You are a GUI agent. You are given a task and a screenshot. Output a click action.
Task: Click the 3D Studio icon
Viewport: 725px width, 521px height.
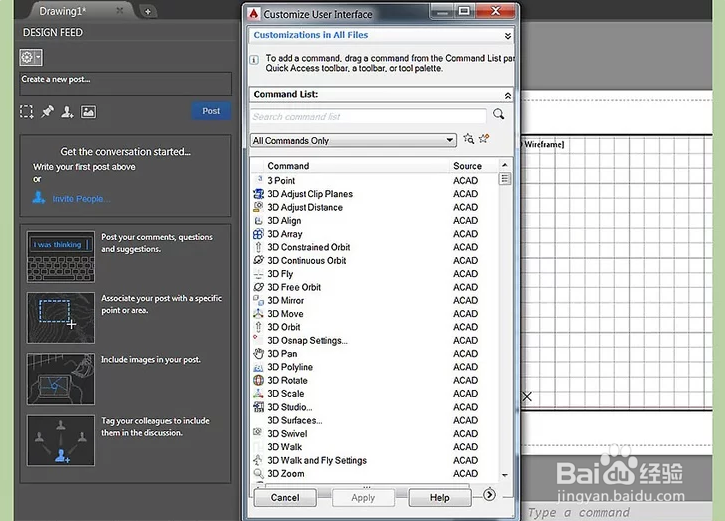(258, 407)
